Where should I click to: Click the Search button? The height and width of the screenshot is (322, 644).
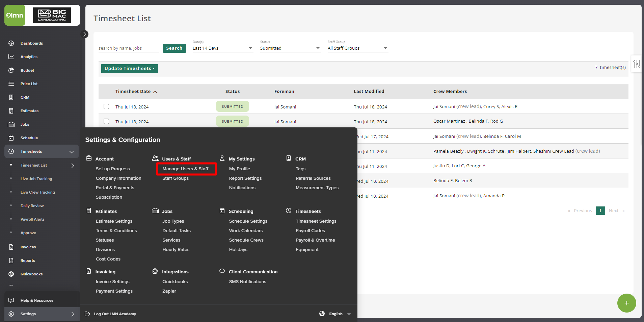point(174,48)
